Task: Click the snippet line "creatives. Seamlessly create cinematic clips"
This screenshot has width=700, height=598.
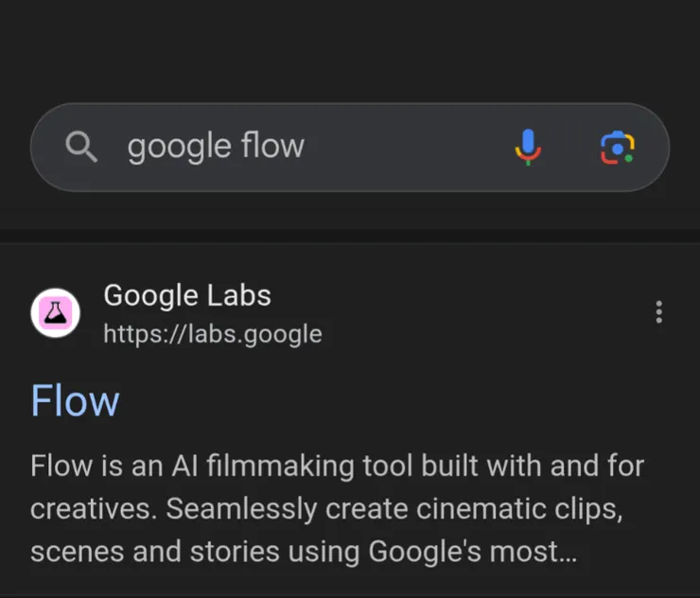Action: (x=325, y=509)
